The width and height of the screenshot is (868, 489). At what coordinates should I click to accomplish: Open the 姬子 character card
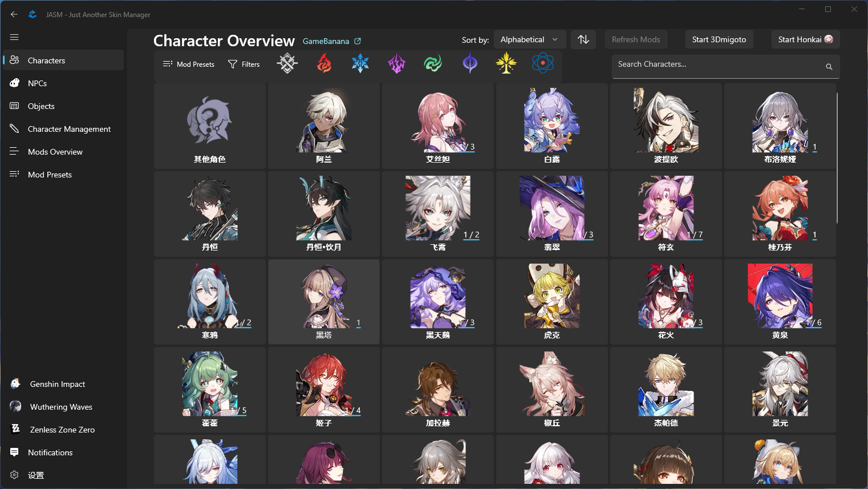[x=324, y=390]
